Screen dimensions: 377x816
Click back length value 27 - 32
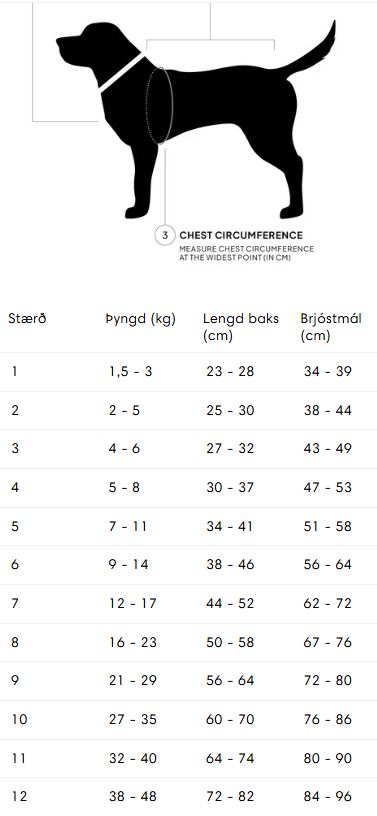pyautogui.click(x=231, y=449)
